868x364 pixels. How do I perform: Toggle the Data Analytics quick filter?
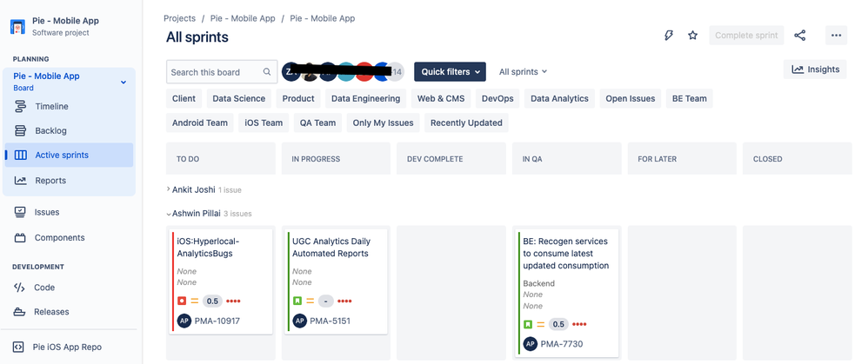click(559, 98)
